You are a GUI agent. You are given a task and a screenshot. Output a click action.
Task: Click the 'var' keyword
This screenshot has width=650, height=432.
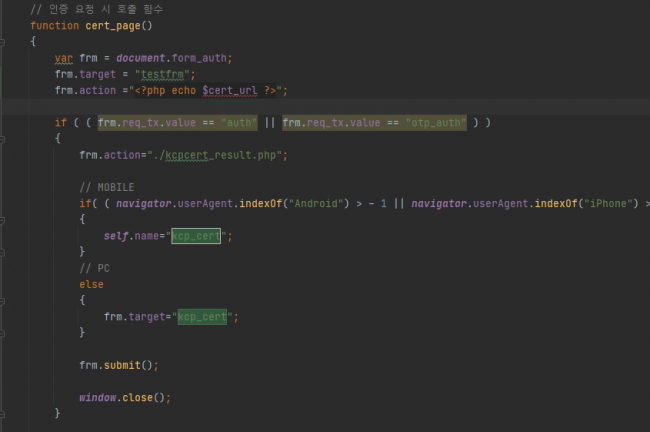tap(63, 58)
